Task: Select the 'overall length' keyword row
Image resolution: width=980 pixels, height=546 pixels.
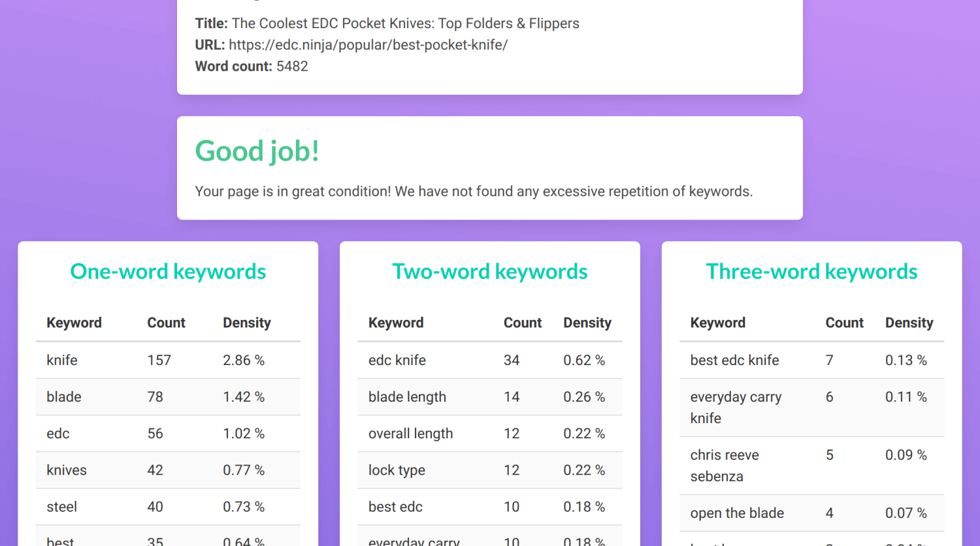Action: pyautogui.click(x=490, y=433)
